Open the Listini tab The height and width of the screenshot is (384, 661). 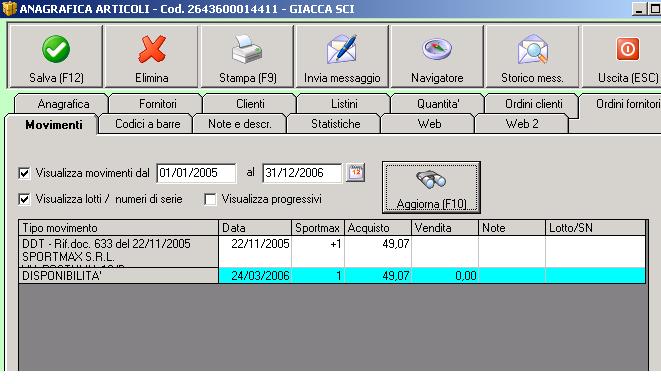click(344, 104)
